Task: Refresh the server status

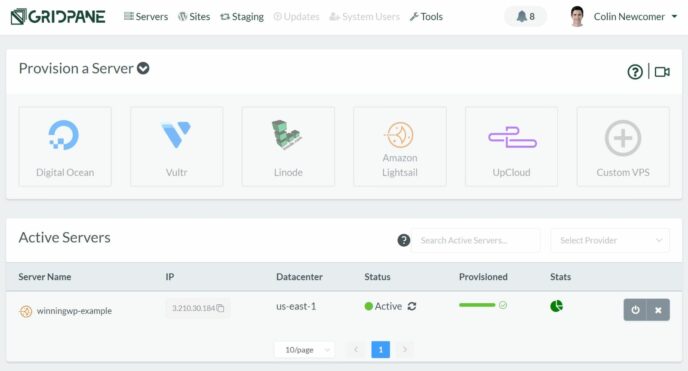Action: [412, 307]
